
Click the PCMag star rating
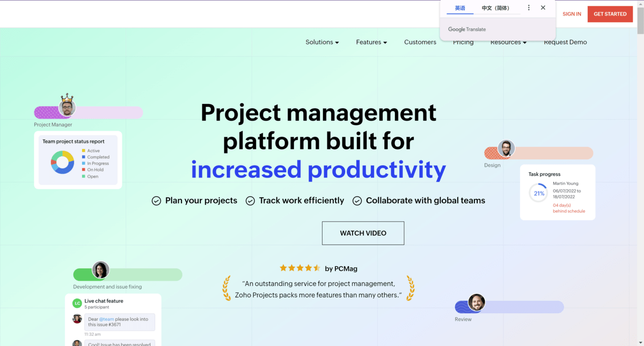pyautogui.click(x=300, y=268)
